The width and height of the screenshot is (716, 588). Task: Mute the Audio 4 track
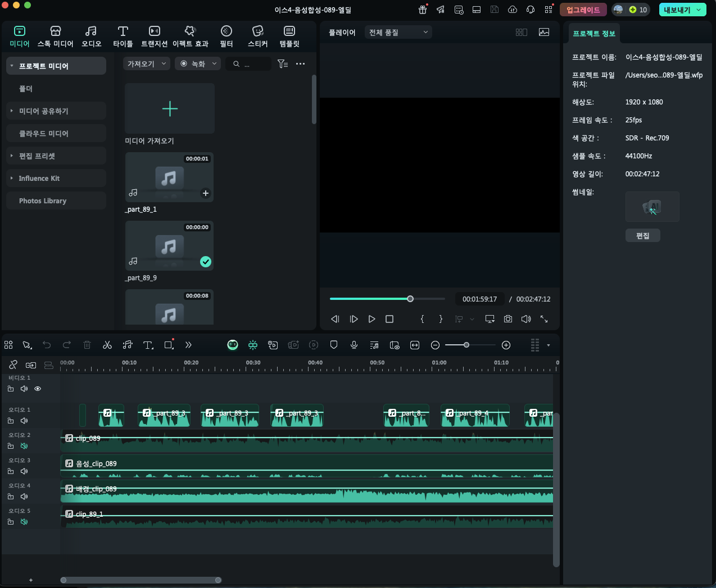pyautogui.click(x=24, y=496)
